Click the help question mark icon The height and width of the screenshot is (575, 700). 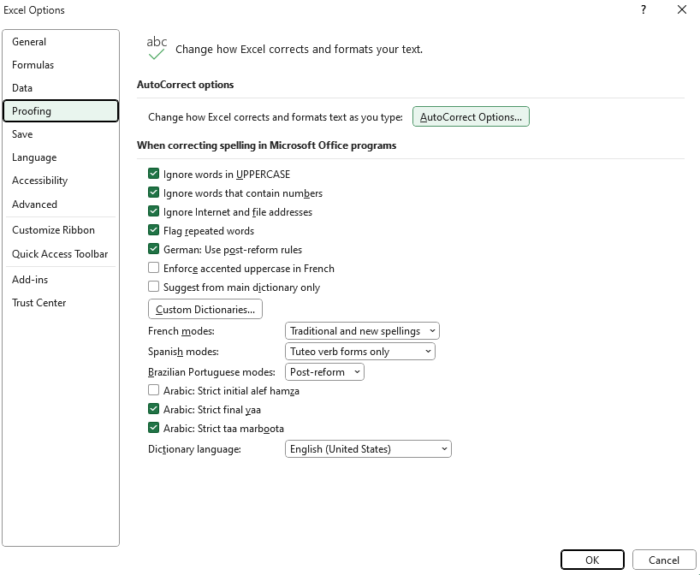click(x=643, y=10)
